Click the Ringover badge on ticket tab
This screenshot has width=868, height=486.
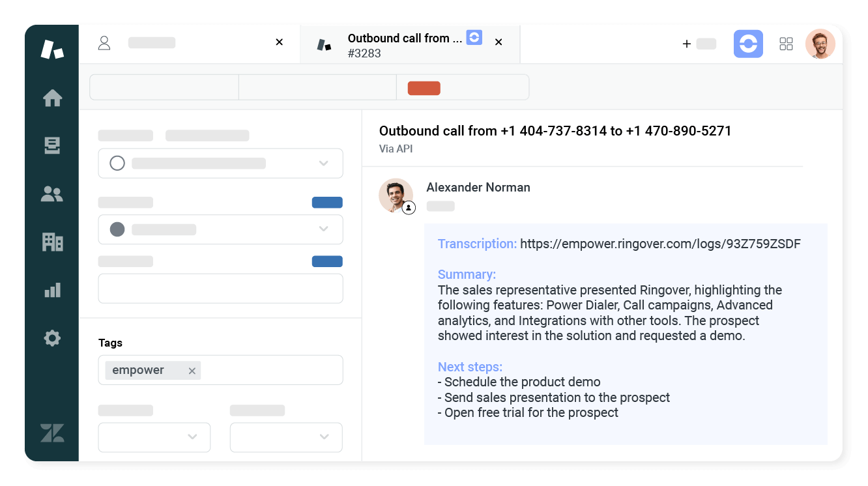click(x=474, y=38)
